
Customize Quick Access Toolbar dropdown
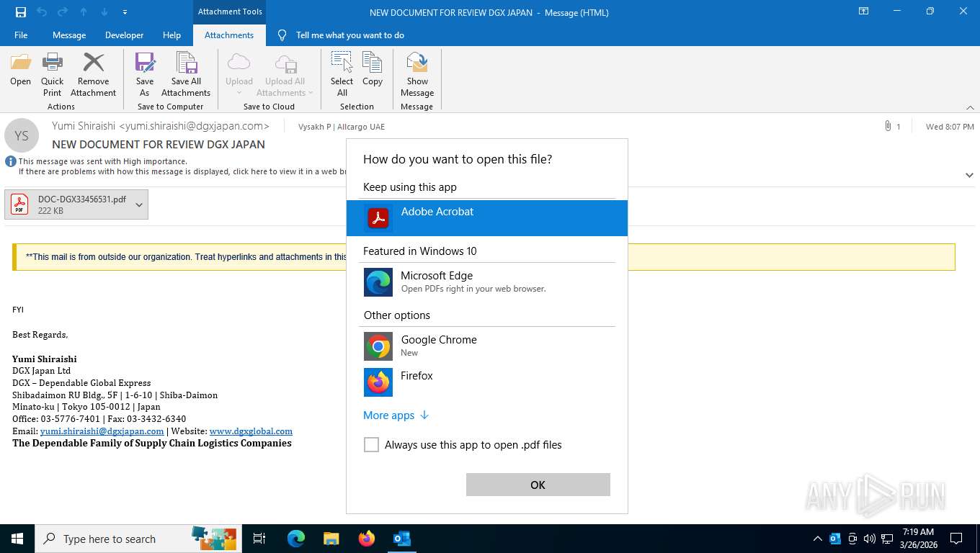coord(125,12)
